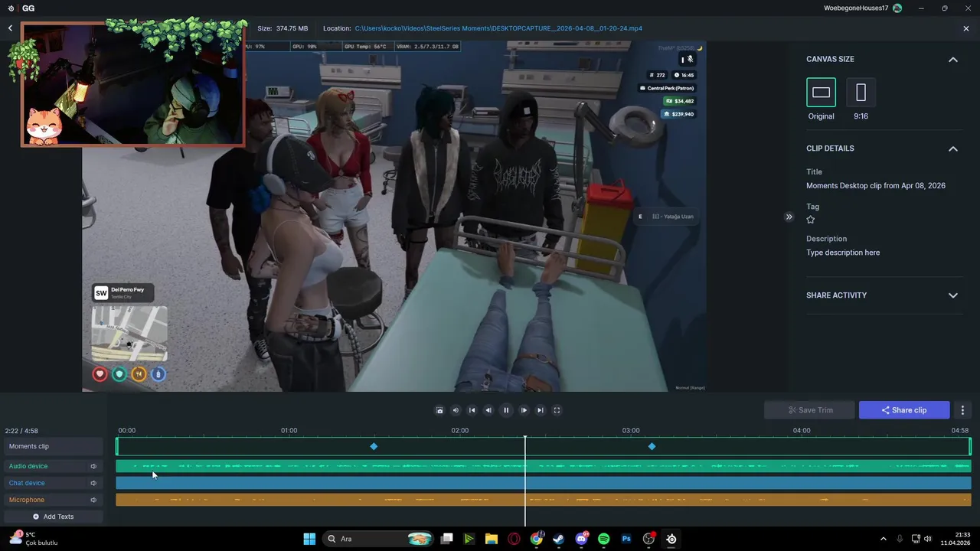
Task: Show hidden system tray icons
Action: pos(883,539)
